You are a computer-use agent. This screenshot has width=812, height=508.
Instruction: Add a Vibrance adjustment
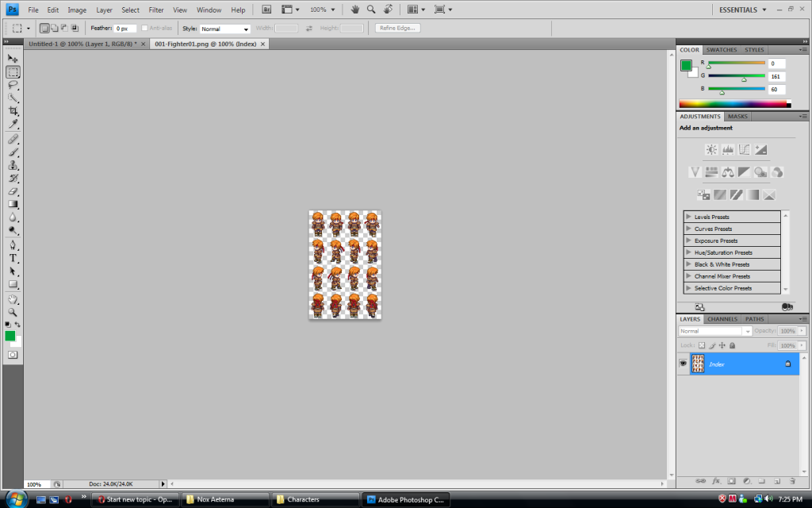click(x=695, y=172)
